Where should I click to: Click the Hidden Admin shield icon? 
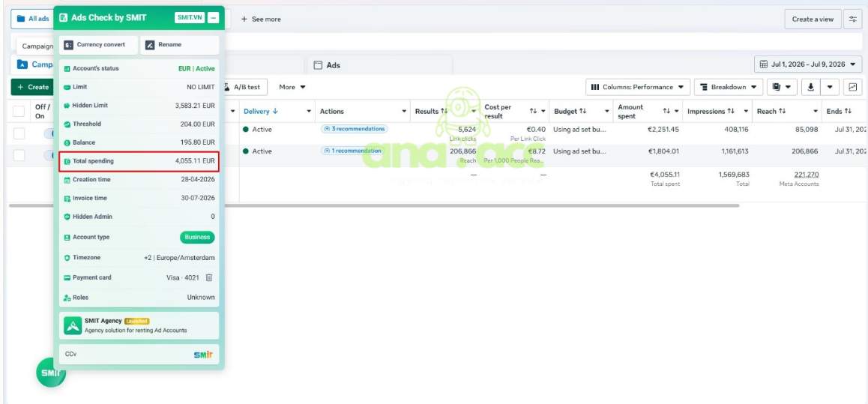pos(67,217)
